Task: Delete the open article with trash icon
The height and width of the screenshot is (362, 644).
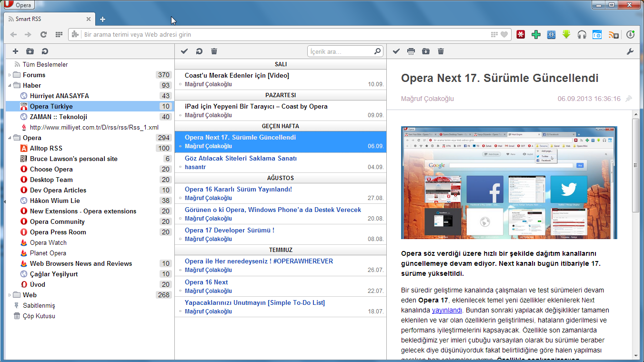Action: pyautogui.click(x=441, y=51)
